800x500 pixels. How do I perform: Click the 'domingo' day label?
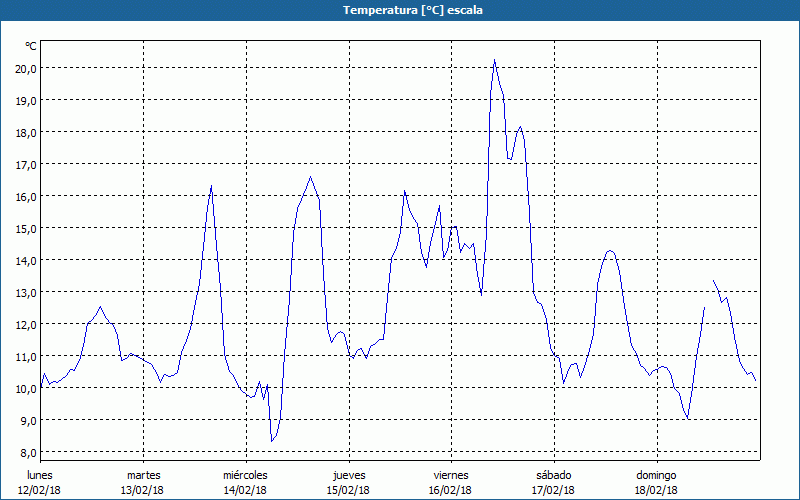pos(656,474)
